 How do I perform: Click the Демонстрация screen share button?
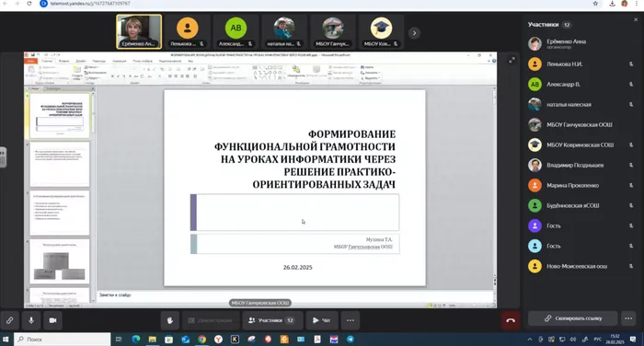211,320
